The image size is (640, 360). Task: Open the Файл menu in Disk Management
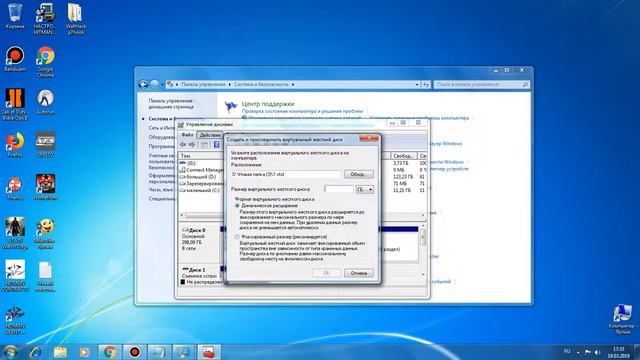point(187,135)
